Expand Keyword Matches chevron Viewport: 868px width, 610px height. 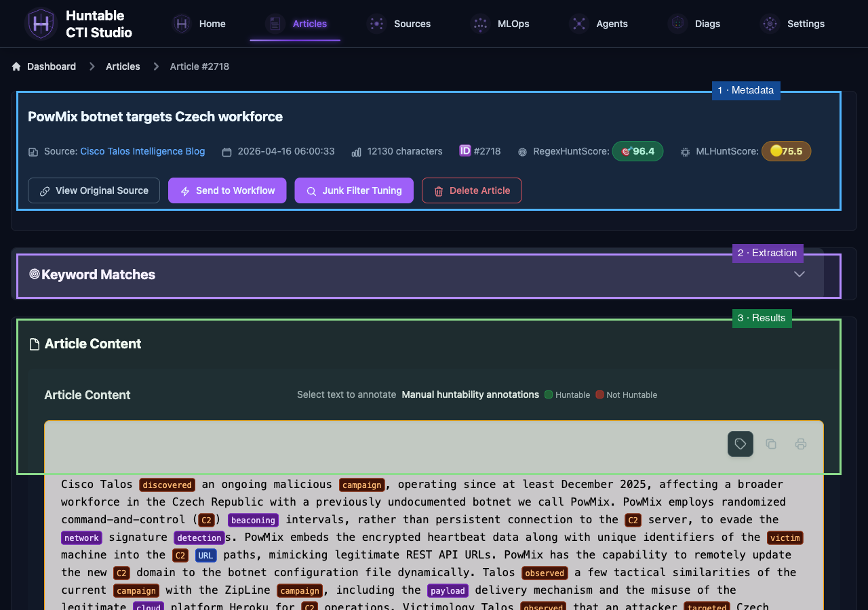point(800,274)
